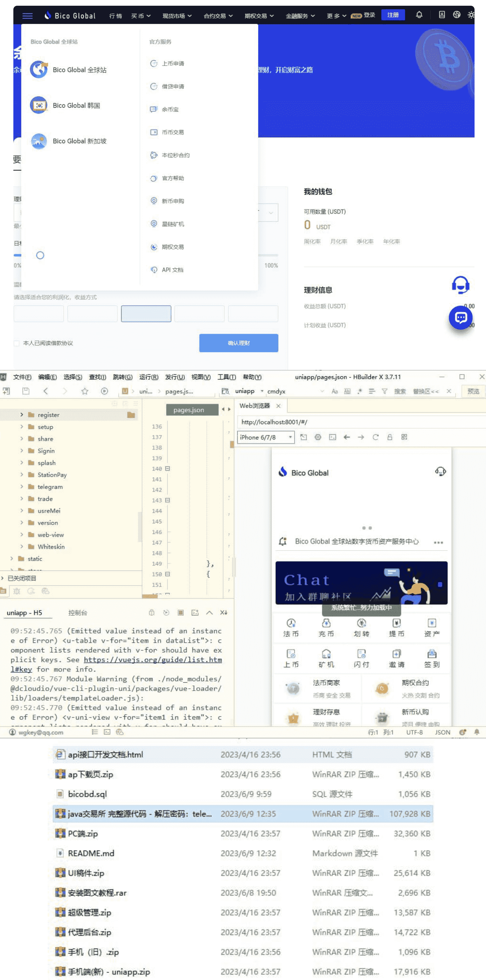
Task: Tap the 充币 icon in phone preview
Action: [x=326, y=628]
